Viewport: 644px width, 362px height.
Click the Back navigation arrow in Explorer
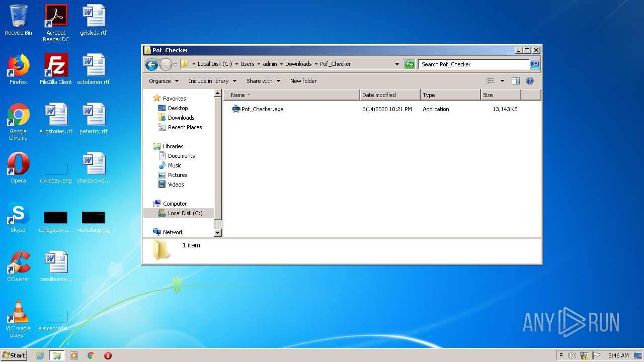point(151,64)
